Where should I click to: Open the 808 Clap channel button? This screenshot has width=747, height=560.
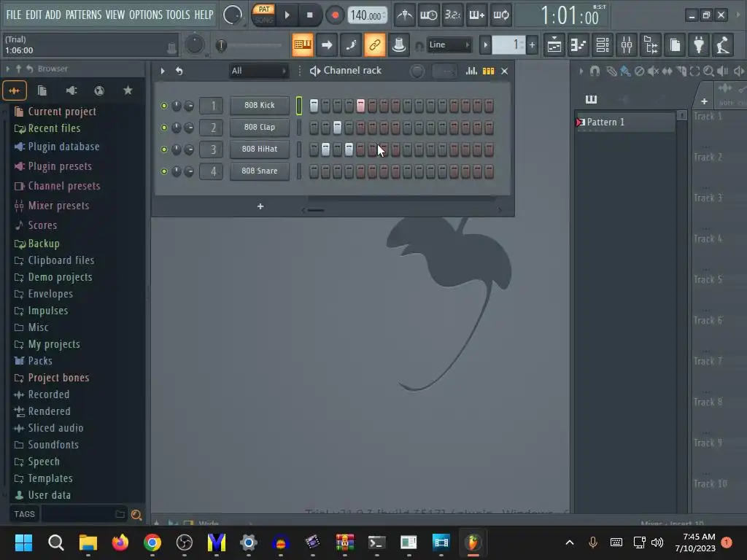pyautogui.click(x=260, y=127)
